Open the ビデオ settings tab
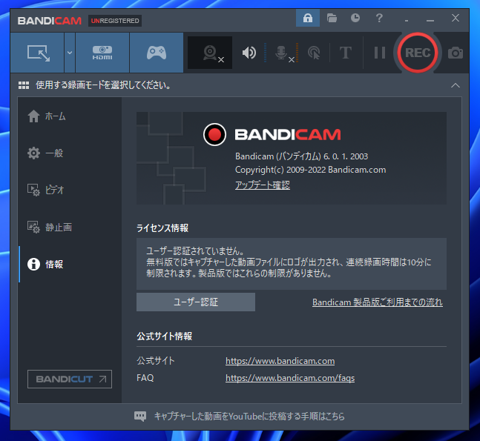 click(46, 190)
